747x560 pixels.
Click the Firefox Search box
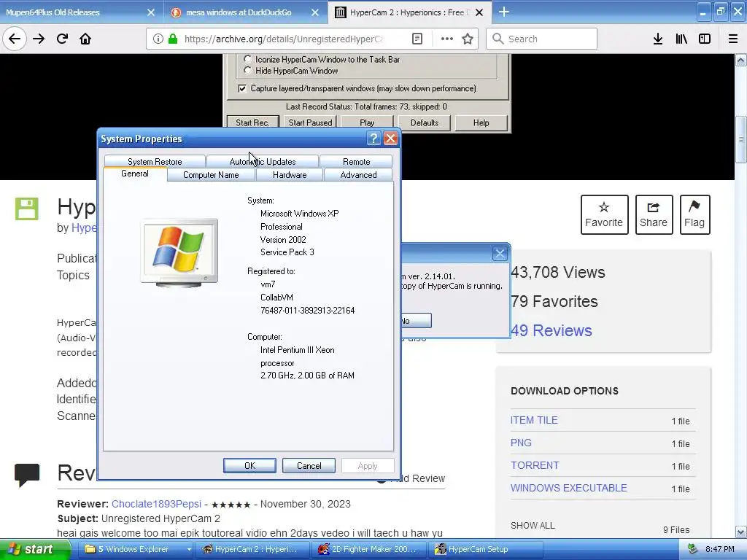[542, 39]
